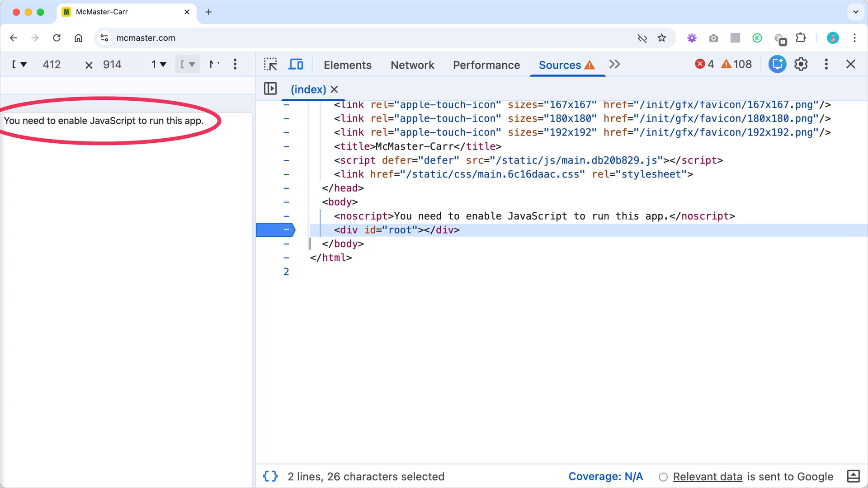Open DevTools settings gear
The width and height of the screenshot is (868, 488).
tap(801, 64)
